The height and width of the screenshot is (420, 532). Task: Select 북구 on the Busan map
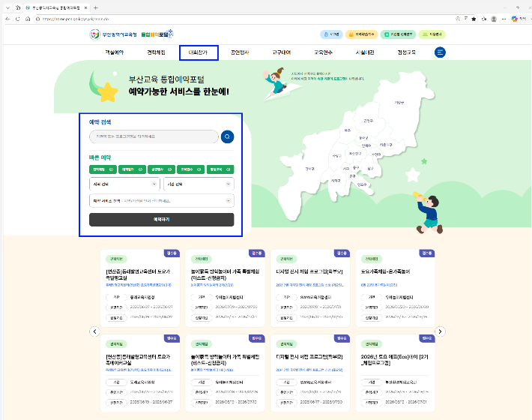[348, 130]
